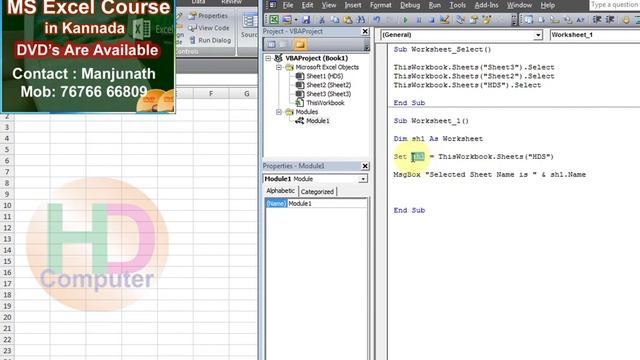Open Properties Window toolbar icon
Viewport: 640px width, 360px height.
pos(473,20)
